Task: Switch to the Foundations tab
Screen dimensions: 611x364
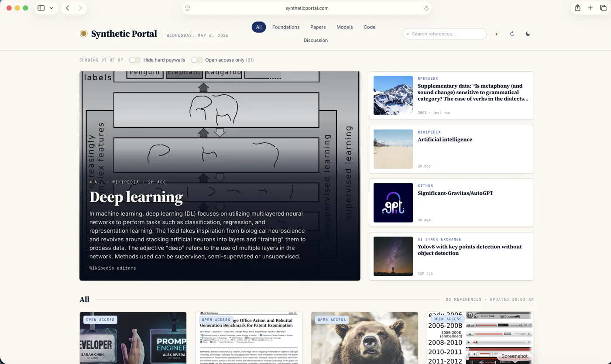Action: pyautogui.click(x=286, y=27)
